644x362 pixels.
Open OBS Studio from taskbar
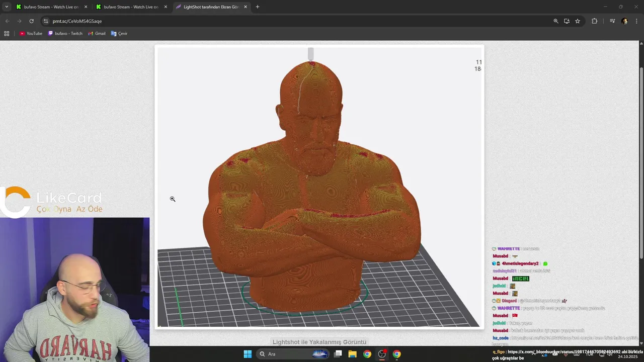(x=382, y=354)
